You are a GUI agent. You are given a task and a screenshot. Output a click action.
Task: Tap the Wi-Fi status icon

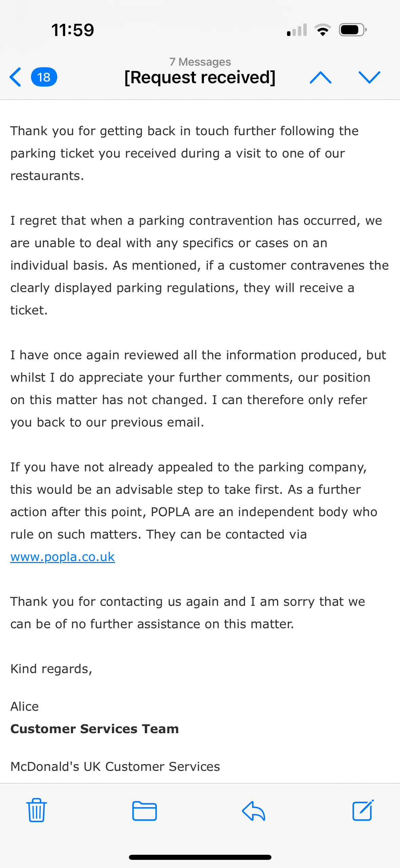click(323, 30)
